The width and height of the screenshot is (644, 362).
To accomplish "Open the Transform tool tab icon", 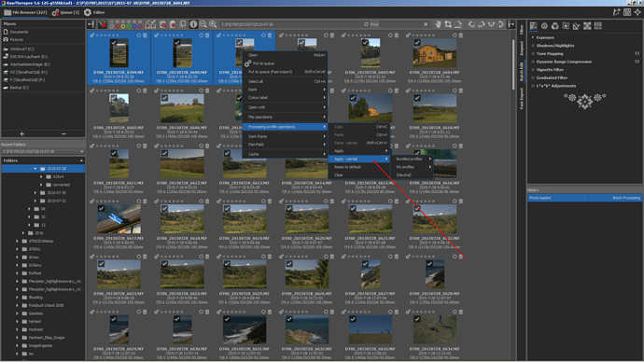I will (x=576, y=26).
